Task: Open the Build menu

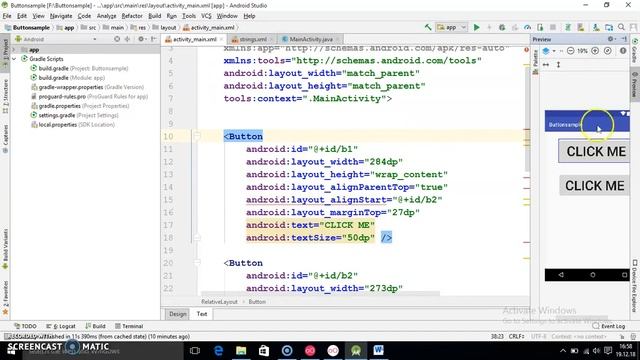Action: pyautogui.click(x=155, y=16)
